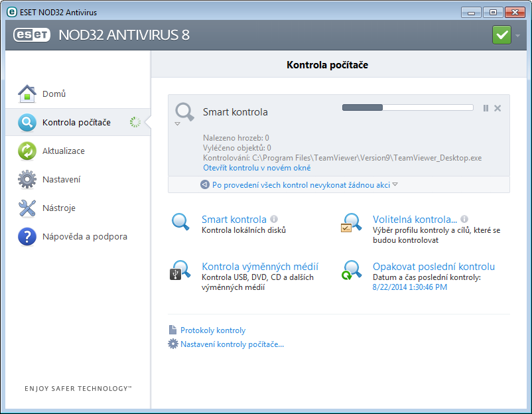The width and height of the screenshot is (532, 414).
Task: Click the removable media USB scan icon
Action: (x=180, y=270)
